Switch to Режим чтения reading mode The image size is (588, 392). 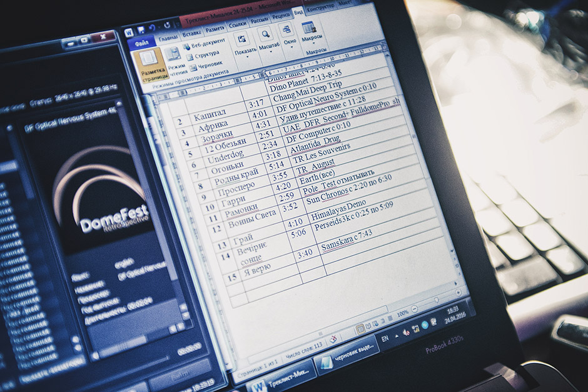(x=175, y=62)
